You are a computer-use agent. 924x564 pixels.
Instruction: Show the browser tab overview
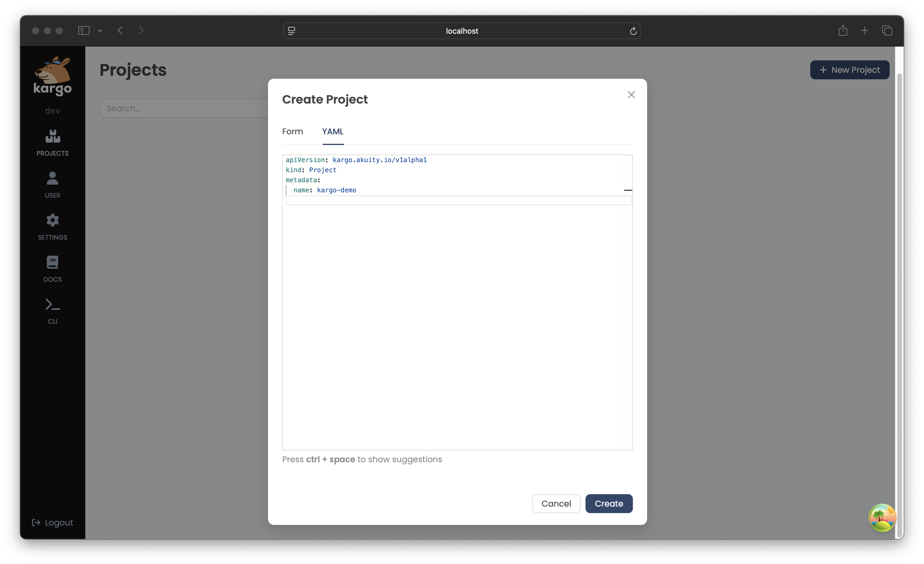[887, 30]
